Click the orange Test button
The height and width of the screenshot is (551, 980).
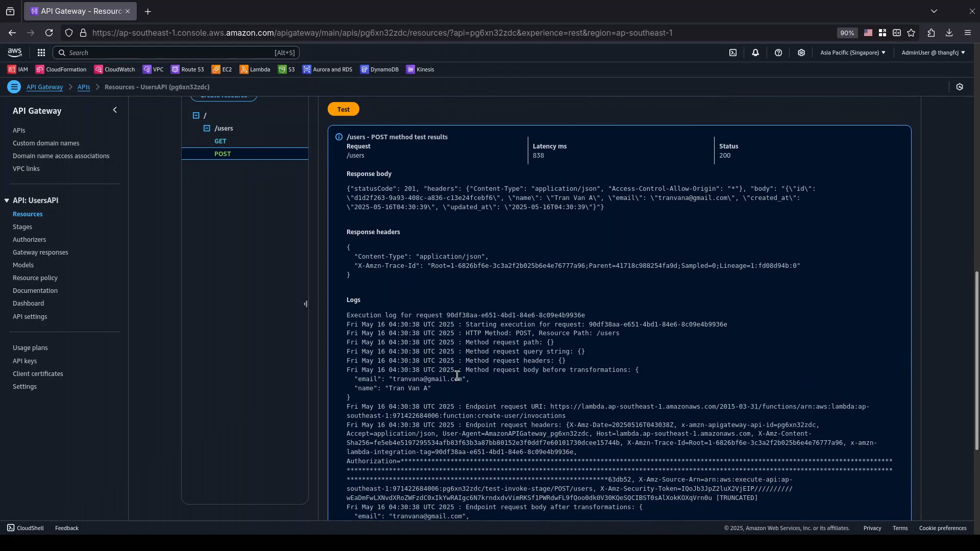click(344, 109)
